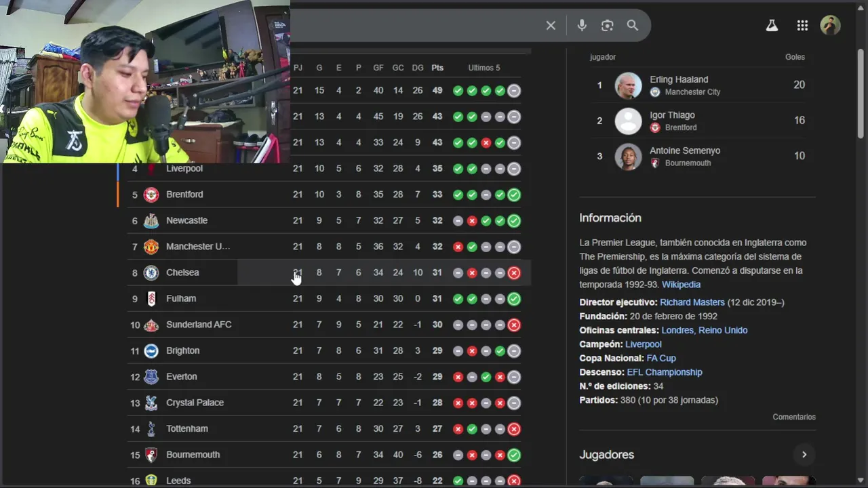Screen dimensions: 868x488
Task: Click Erling Haaland's player photo
Action: [x=628, y=85]
